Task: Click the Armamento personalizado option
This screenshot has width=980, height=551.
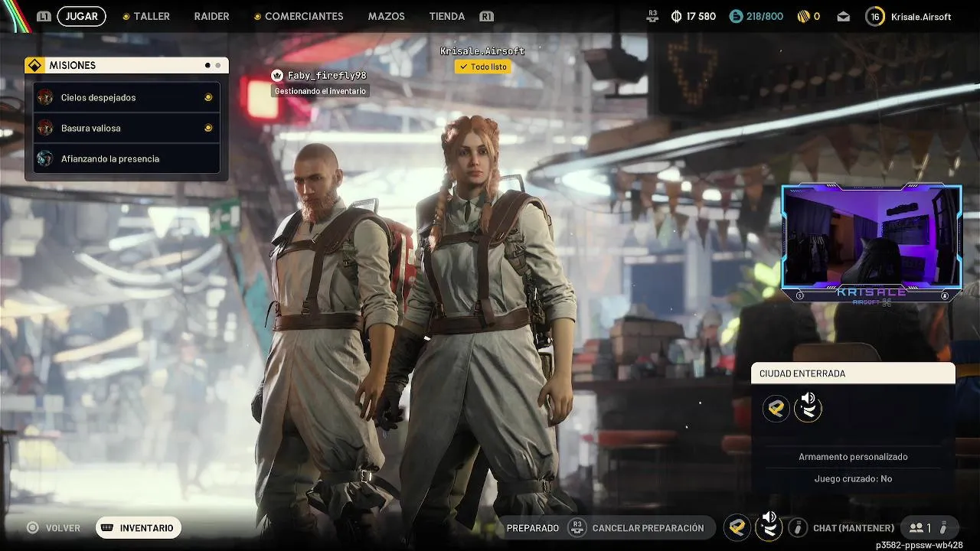Action: (853, 457)
